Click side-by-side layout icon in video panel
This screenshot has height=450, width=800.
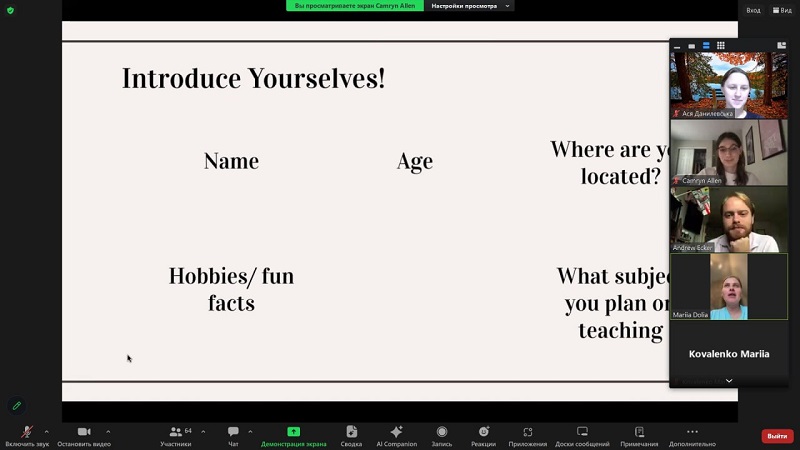(781, 45)
